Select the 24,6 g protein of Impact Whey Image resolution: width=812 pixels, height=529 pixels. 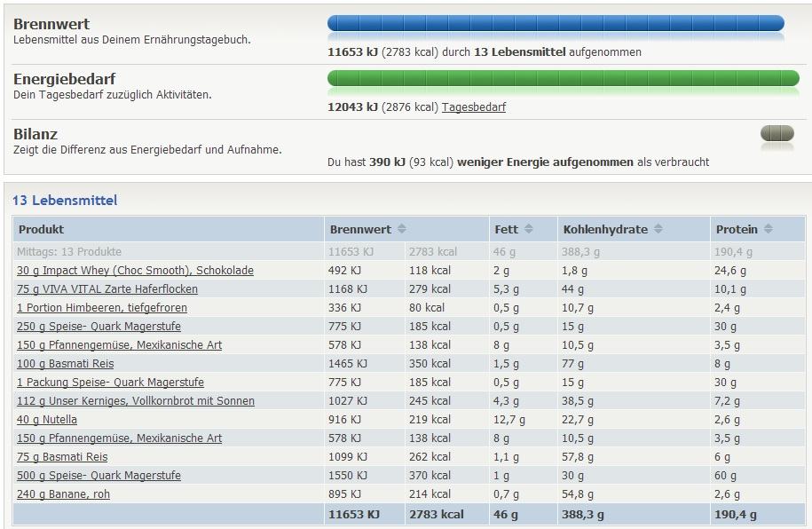pos(730,271)
